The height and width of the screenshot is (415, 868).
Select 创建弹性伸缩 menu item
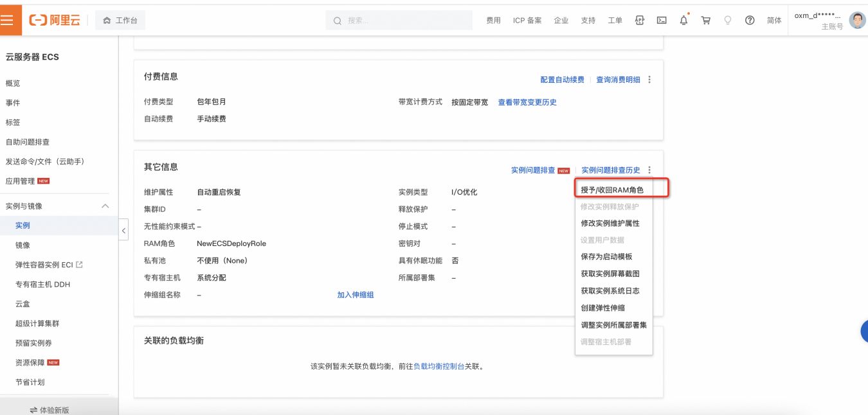602,308
